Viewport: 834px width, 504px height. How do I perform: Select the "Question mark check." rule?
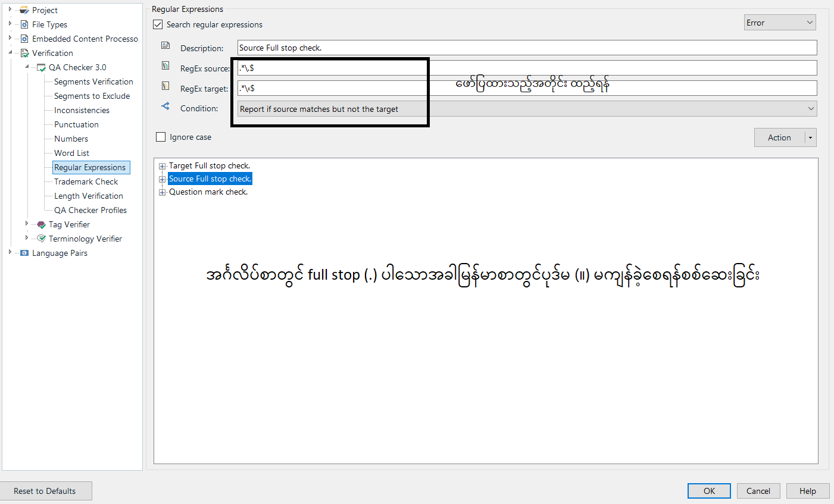click(208, 192)
